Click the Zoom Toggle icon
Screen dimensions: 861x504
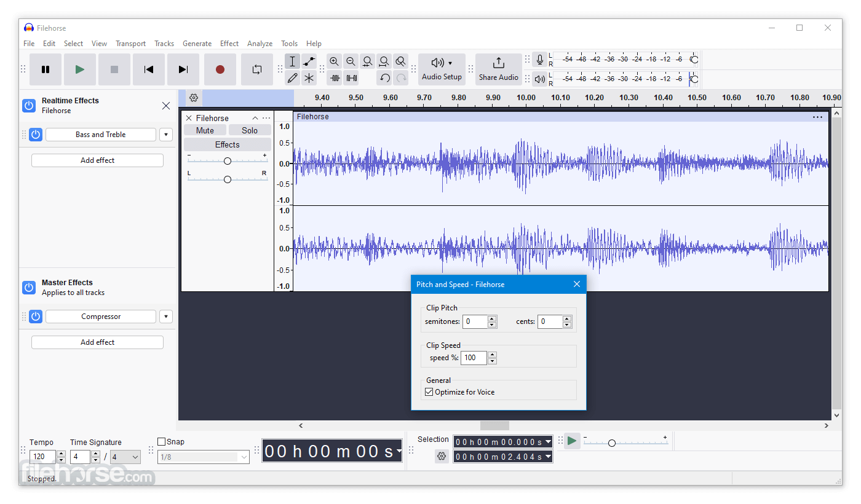(401, 61)
